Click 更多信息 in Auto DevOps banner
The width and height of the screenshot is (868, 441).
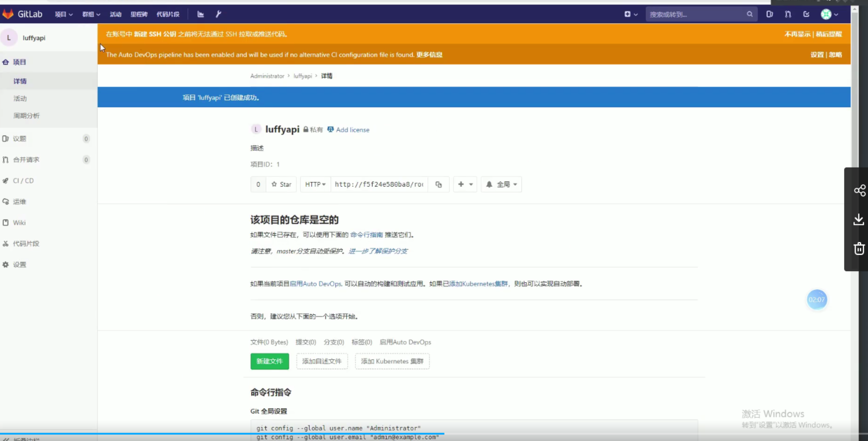click(430, 55)
